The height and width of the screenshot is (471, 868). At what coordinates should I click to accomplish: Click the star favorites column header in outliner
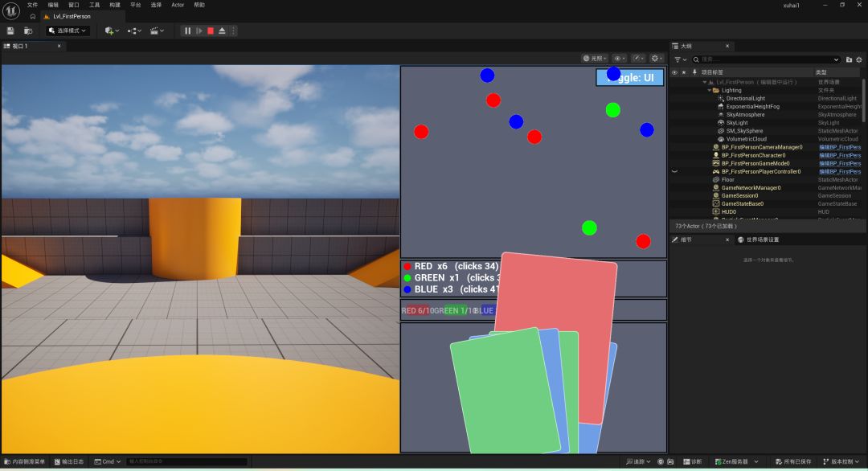(684, 72)
